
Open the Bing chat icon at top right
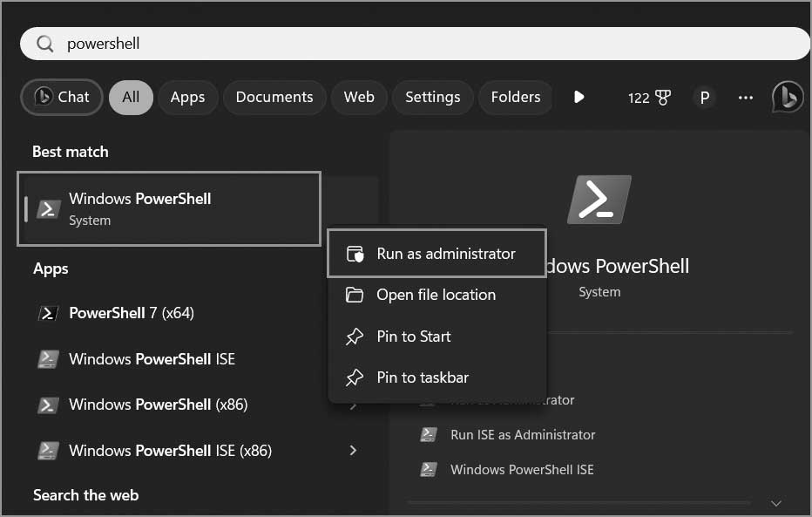(x=788, y=97)
